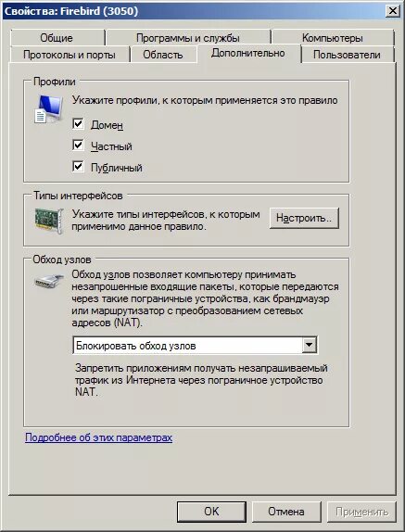Open the Блокировать обход узлов dropdown arrow

(x=309, y=346)
